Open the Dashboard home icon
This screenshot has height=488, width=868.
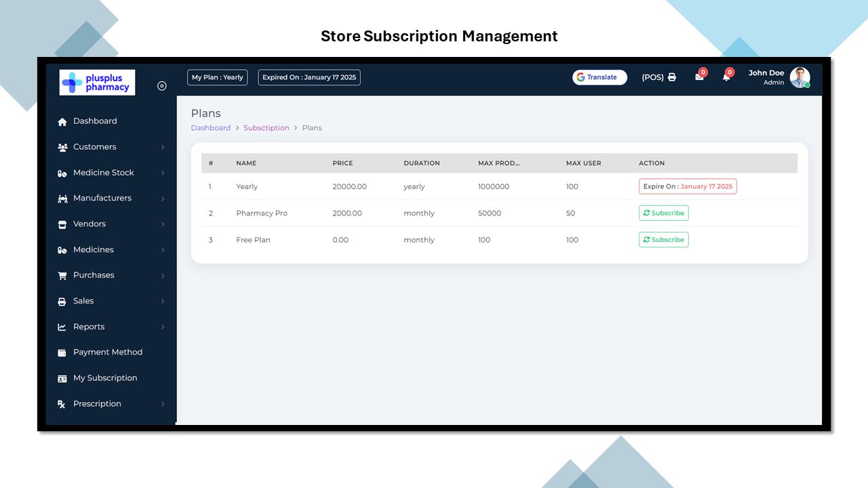tap(62, 121)
